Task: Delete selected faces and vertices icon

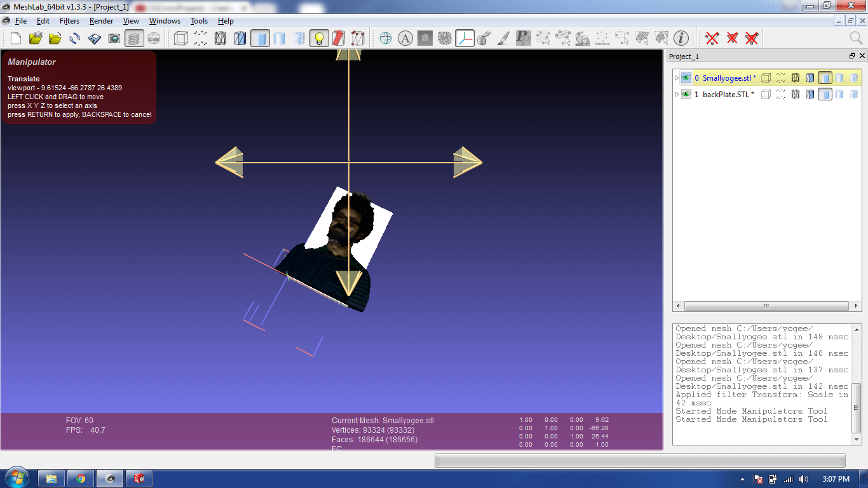Action: 752,39
